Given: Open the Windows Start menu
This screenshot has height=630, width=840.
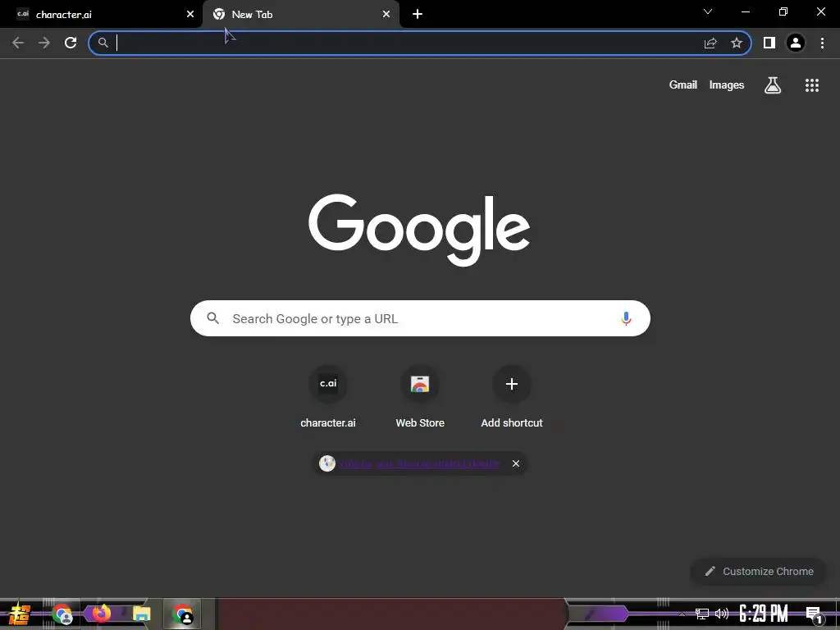Looking at the screenshot, I should click(x=20, y=614).
